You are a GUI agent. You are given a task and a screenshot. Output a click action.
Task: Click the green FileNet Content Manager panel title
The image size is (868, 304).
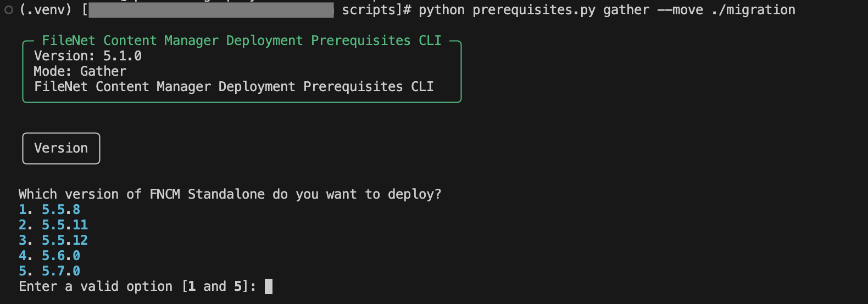(x=242, y=41)
